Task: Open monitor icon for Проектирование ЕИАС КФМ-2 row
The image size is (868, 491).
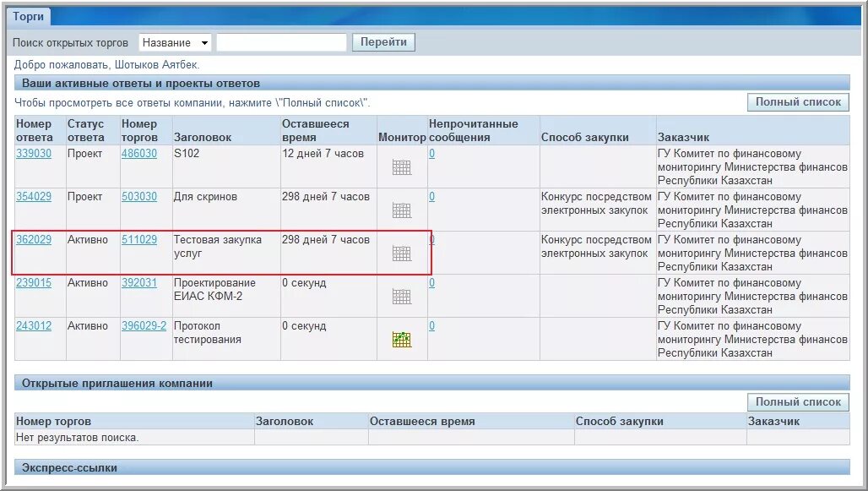Action: [x=402, y=297]
